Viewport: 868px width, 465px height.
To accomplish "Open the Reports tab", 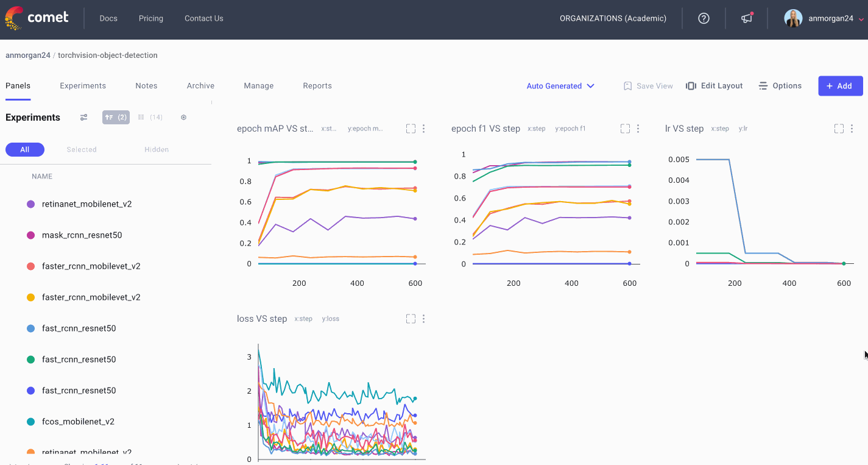I will pos(317,86).
